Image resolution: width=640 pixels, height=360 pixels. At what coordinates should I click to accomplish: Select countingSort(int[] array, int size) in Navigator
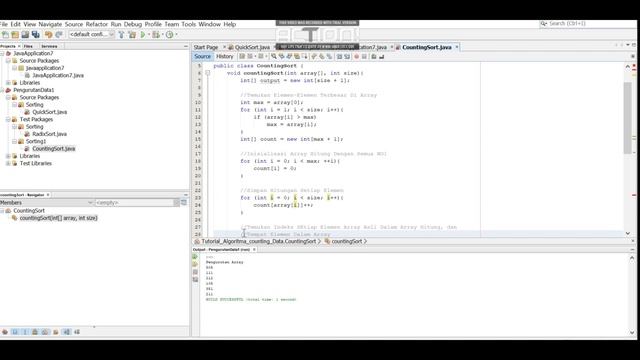[58, 218]
